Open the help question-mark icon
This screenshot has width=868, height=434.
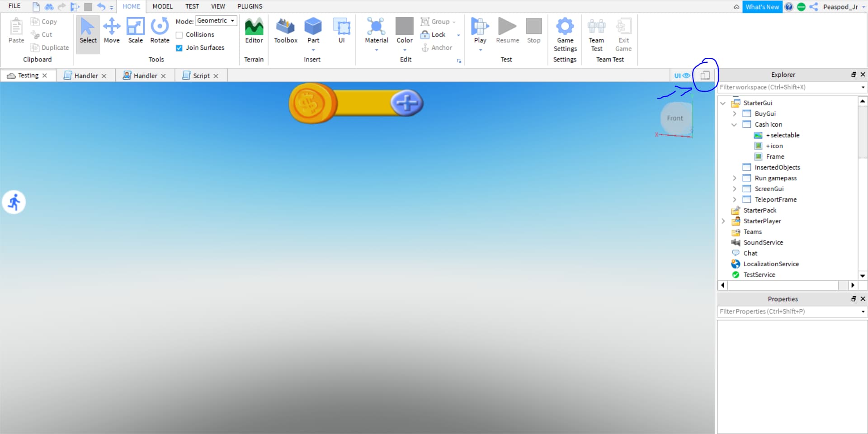789,7
